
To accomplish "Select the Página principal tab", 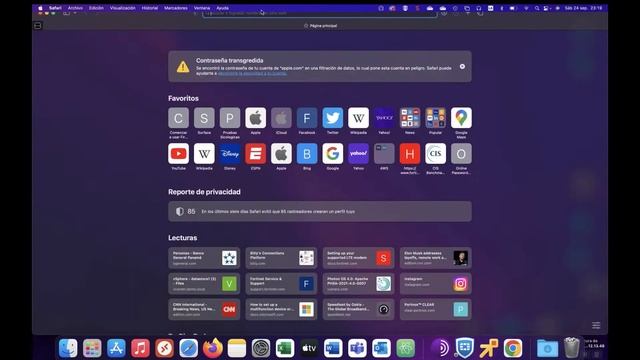I will tap(320, 26).
